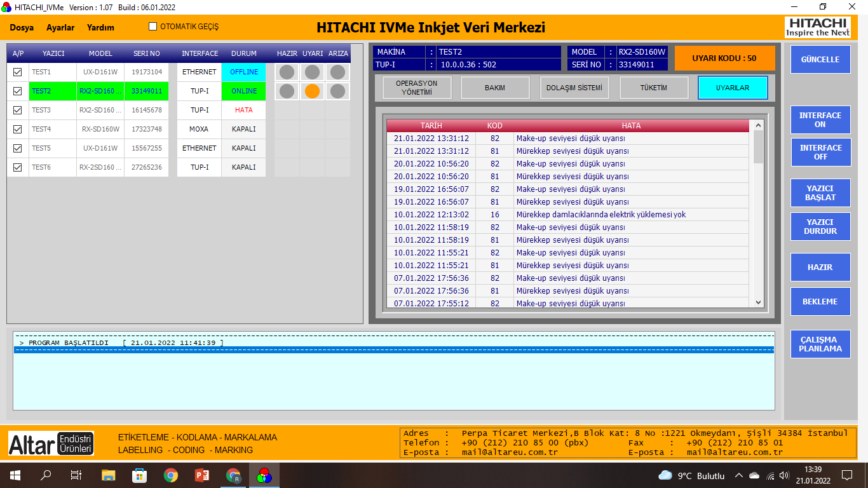
Task: Click the UYARI KODU : 50 orange box
Action: click(724, 58)
